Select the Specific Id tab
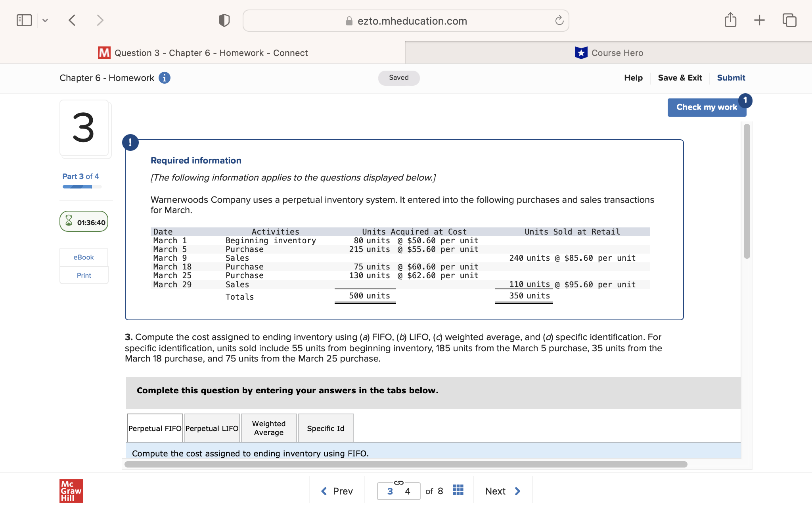Image resolution: width=812 pixels, height=508 pixels. click(x=325, y=428)
